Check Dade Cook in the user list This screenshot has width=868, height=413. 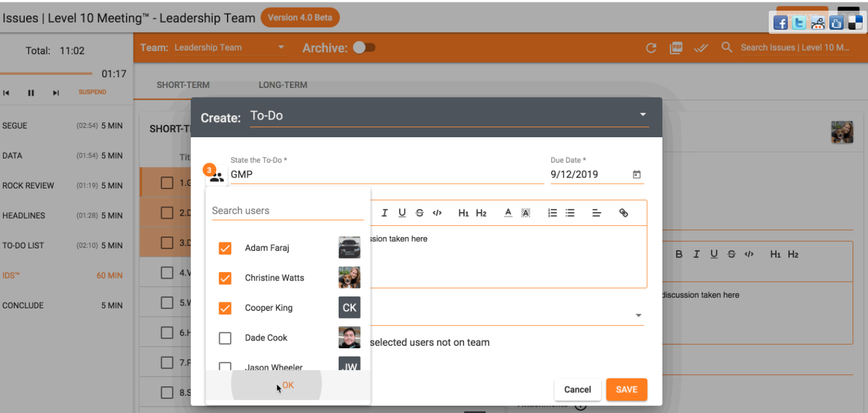pos(225,338)
